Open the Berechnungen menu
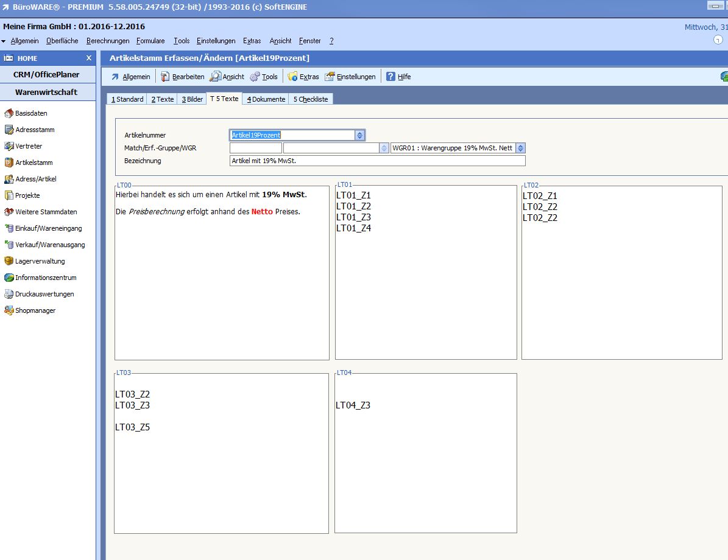Viewport: 728px width, 560px height. point(108,41)
